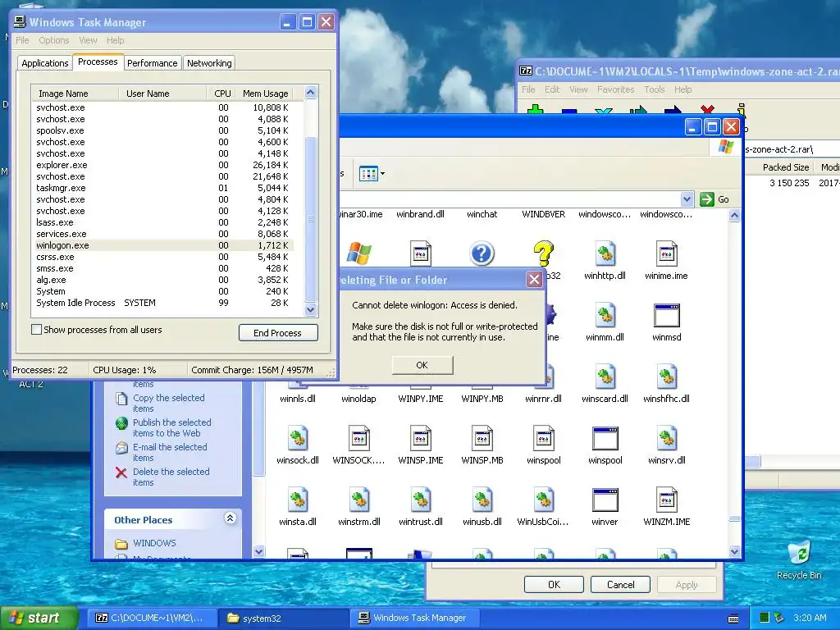The width and height of the screenshot is (840, 630).
Task: Select lsass.exe process row
Action: click(163, 222)
